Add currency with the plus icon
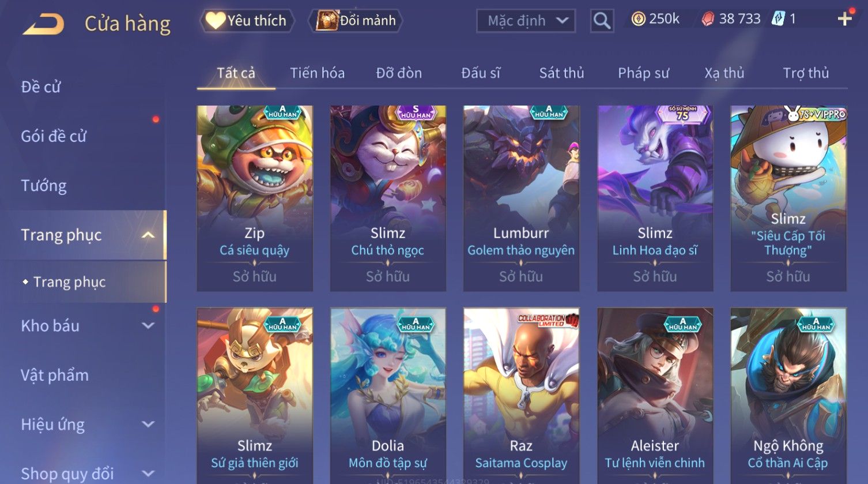 click(x=844, y=20)
